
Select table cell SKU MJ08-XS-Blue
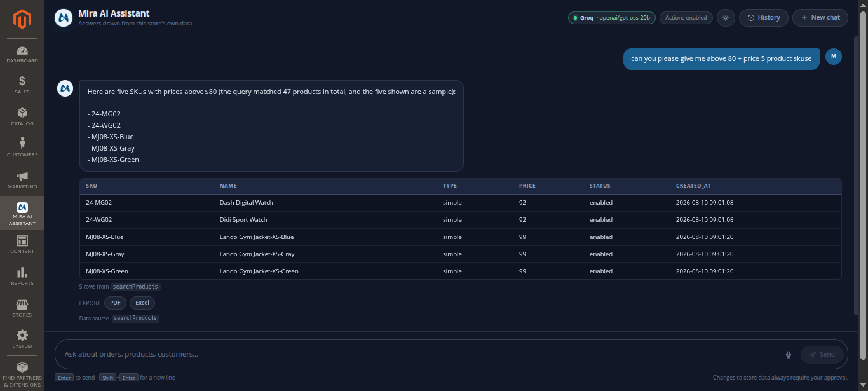click(104, 237)
